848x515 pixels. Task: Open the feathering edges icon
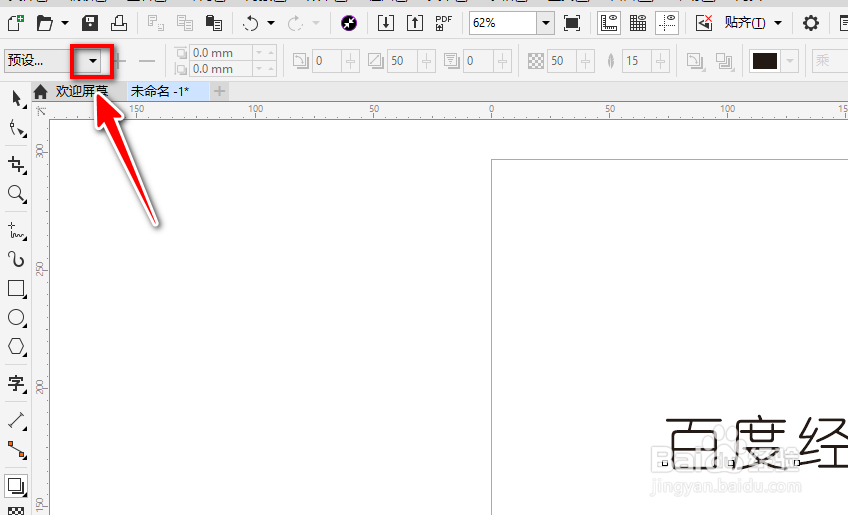pos(724,61)
